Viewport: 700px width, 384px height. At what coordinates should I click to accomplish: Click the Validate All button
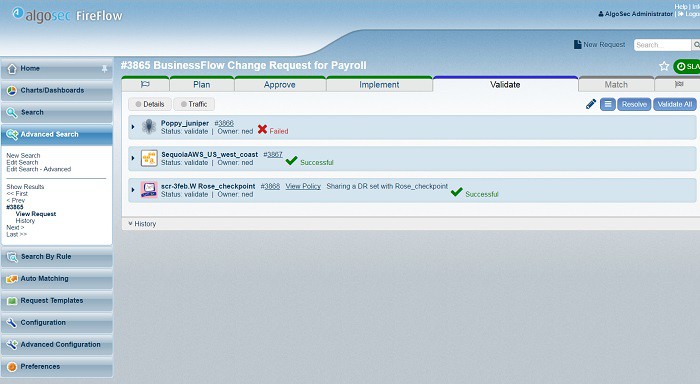click(675, 104)
